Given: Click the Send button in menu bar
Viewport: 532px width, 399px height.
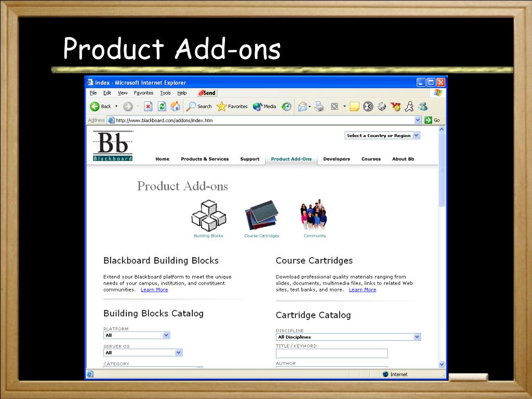Looking at the screenshot, I should click(207, 92).
